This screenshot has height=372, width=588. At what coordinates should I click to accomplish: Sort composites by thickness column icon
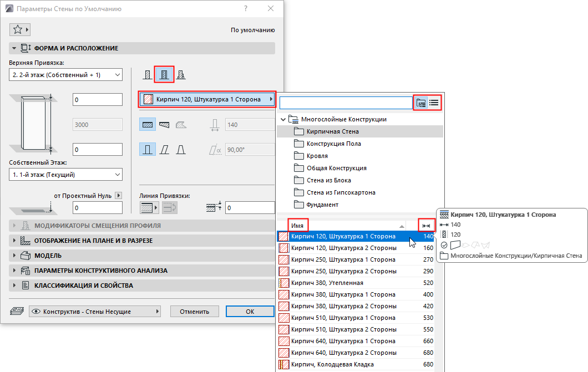point(427,226)
